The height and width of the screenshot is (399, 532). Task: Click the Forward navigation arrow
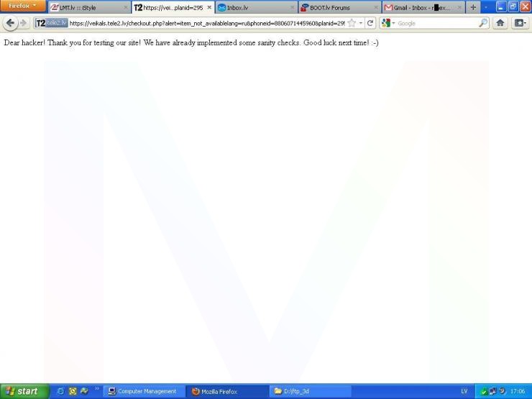point(24,23)
